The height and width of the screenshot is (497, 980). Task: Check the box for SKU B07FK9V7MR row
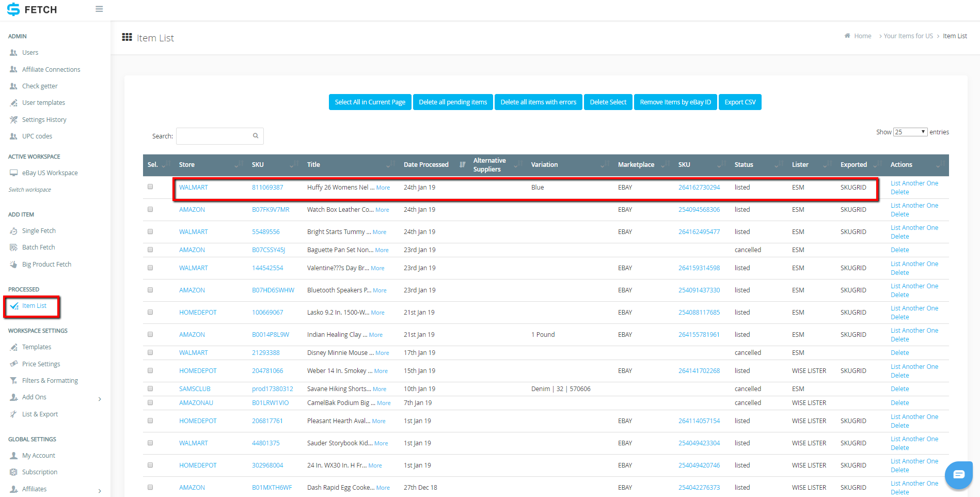[x=150, y=209]
